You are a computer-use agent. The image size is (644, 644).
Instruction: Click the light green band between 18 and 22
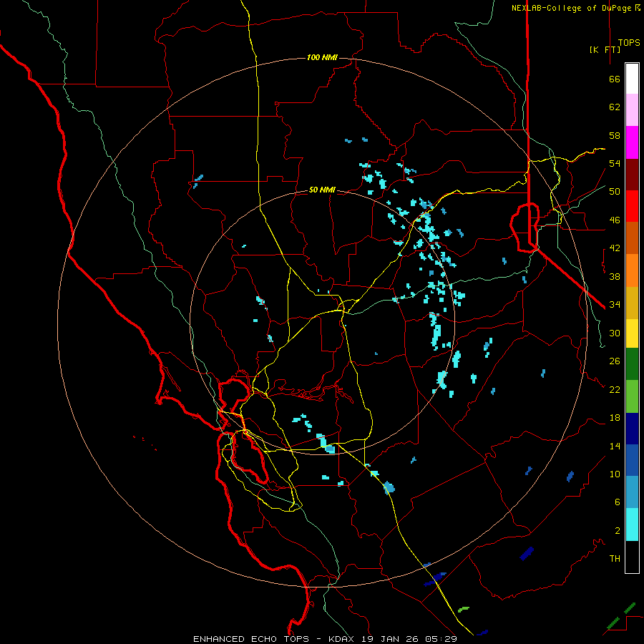632,396
